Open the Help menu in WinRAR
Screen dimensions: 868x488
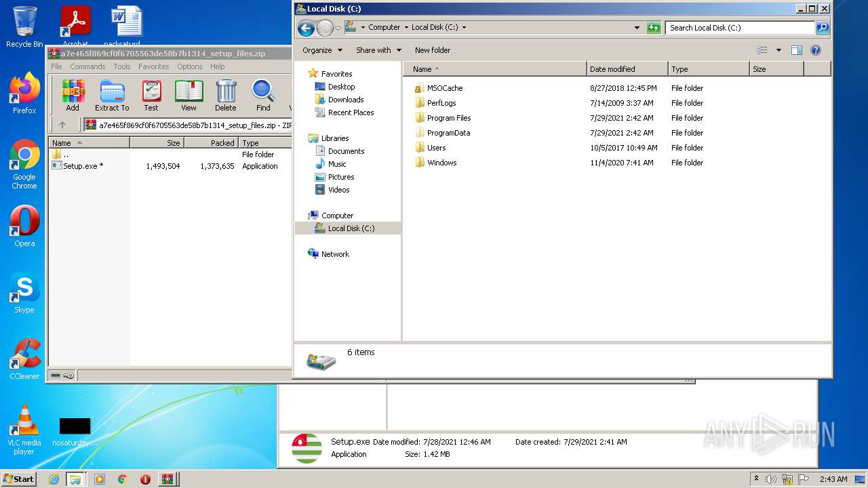217,66
